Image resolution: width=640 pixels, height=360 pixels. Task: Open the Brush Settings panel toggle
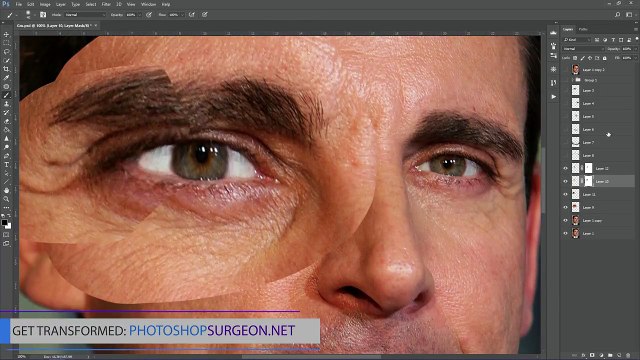[x=43, y=15]
